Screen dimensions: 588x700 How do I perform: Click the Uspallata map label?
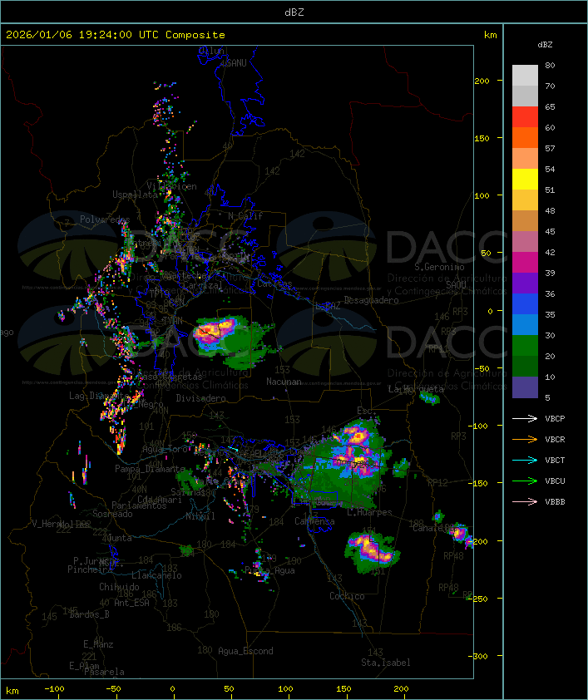point(133,195)
